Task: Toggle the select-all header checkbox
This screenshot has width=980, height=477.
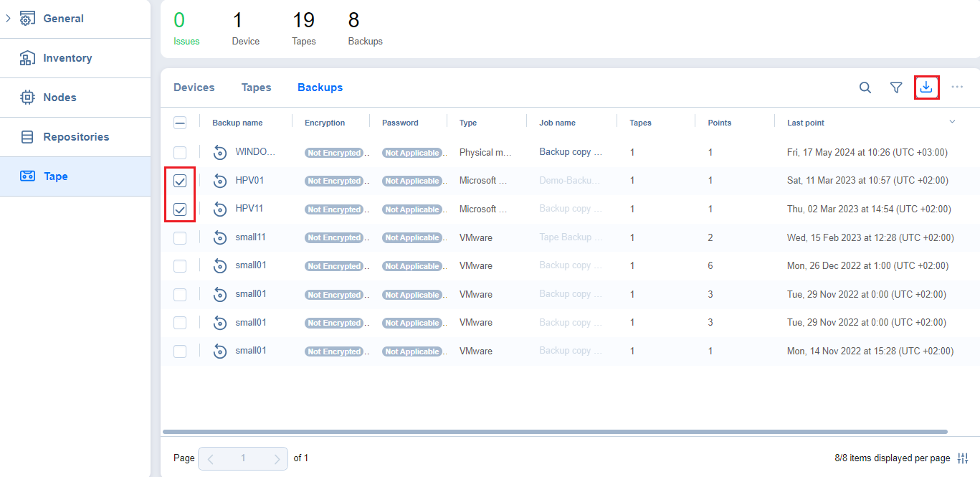Action: (x=180, y=123)
